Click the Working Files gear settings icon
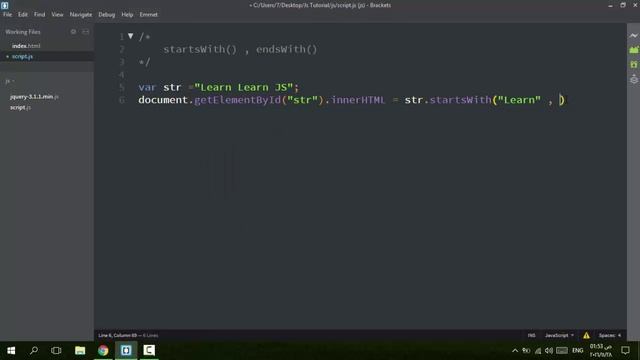The width and height of the screenshot is (640, 360). [73, 32]
